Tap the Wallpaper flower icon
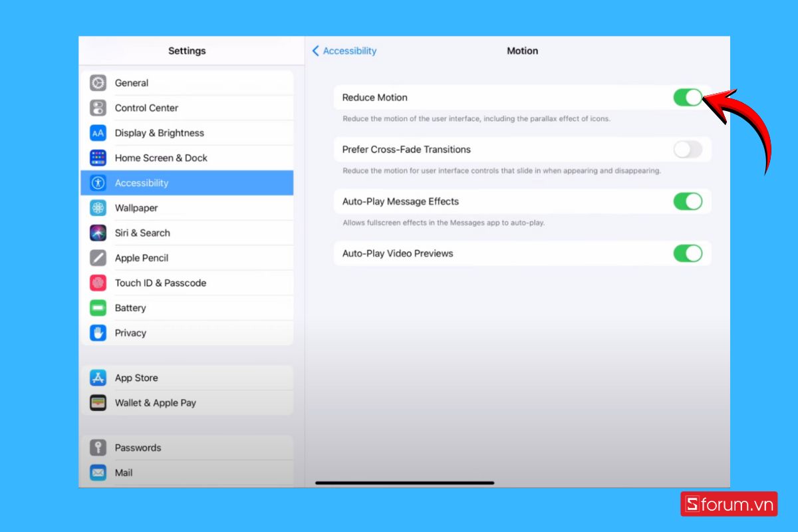Viewport: 798px width, 532px height. click(x=98, y=208)
